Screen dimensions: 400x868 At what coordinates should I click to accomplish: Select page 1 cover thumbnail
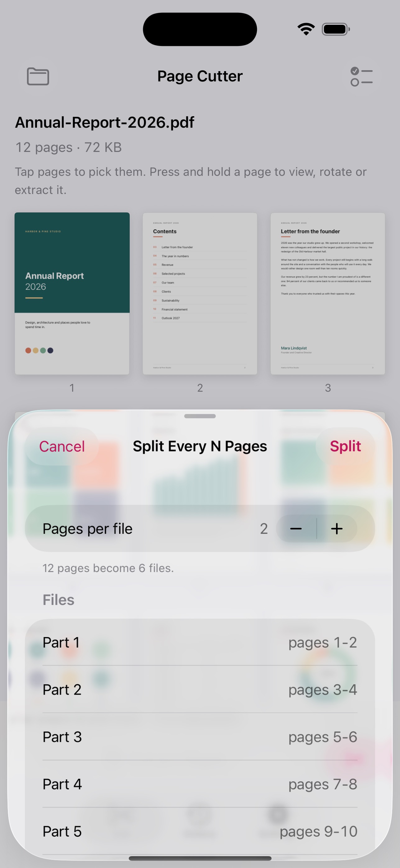pyautogui.click(x=72, y=293)
